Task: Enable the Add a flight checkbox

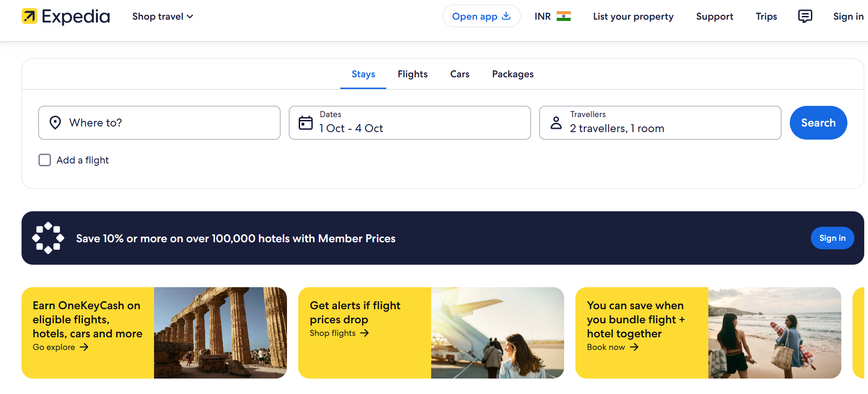Action: [x=45, y=160]
